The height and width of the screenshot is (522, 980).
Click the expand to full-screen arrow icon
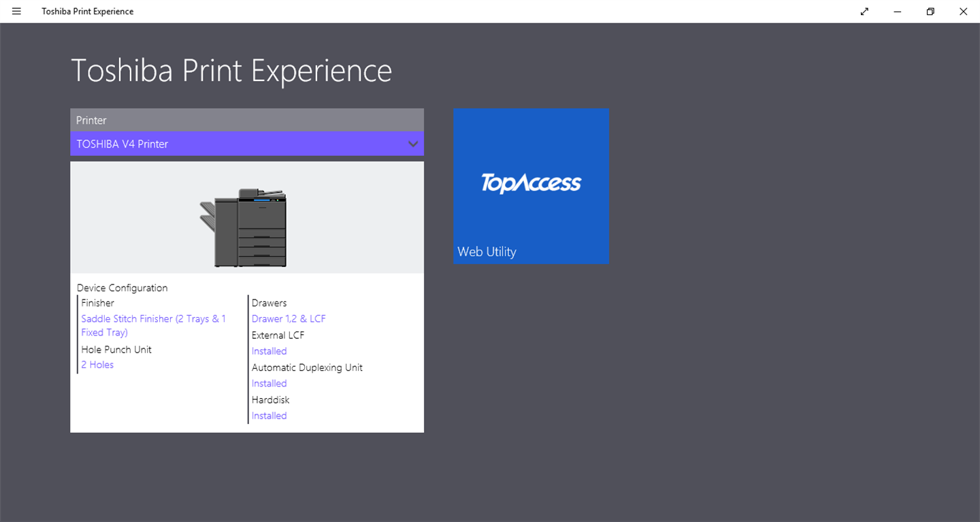(864, 12)
